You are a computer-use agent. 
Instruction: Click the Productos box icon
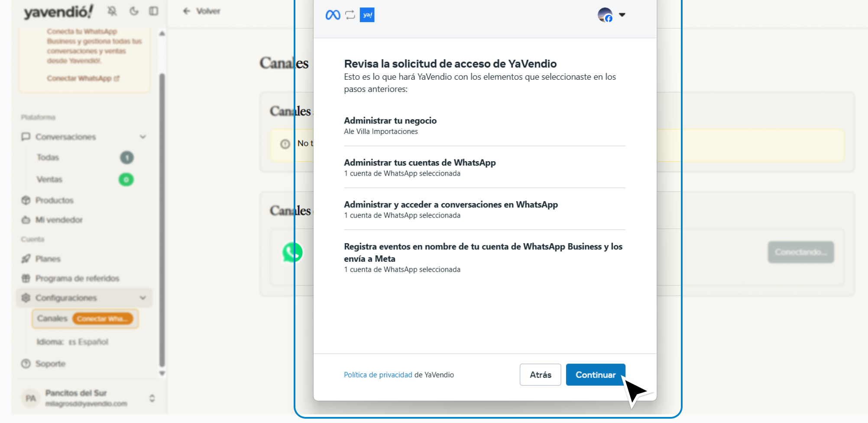tap(26, 200)
